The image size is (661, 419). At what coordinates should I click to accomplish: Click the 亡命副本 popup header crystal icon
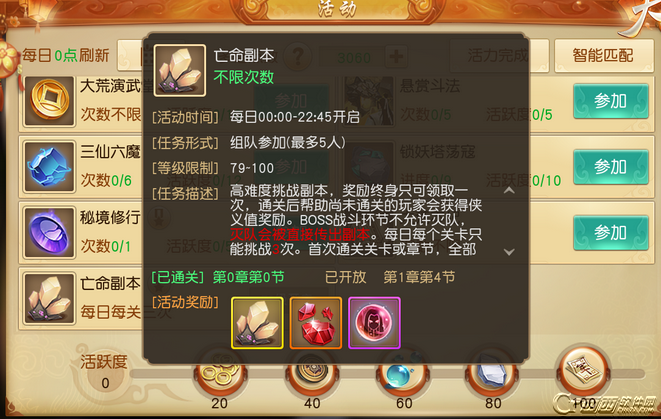tap(180, 70)
